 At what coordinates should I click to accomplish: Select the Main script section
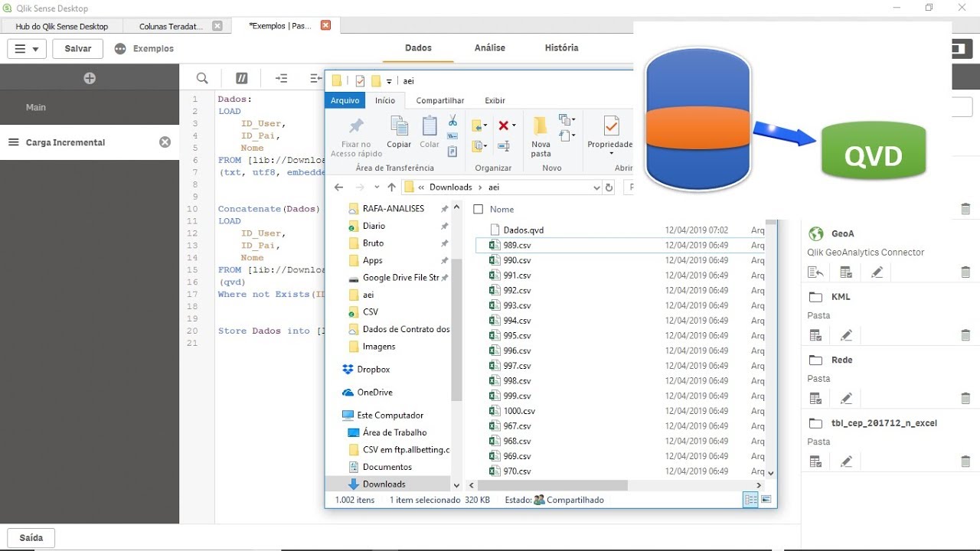[x=90, y=107]
